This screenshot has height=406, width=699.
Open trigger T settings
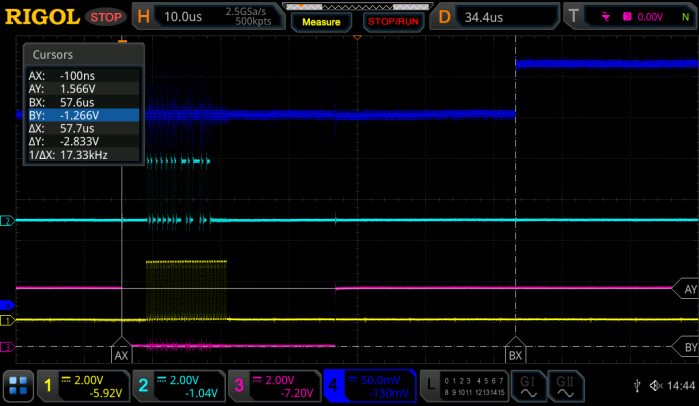coord(573,16)
